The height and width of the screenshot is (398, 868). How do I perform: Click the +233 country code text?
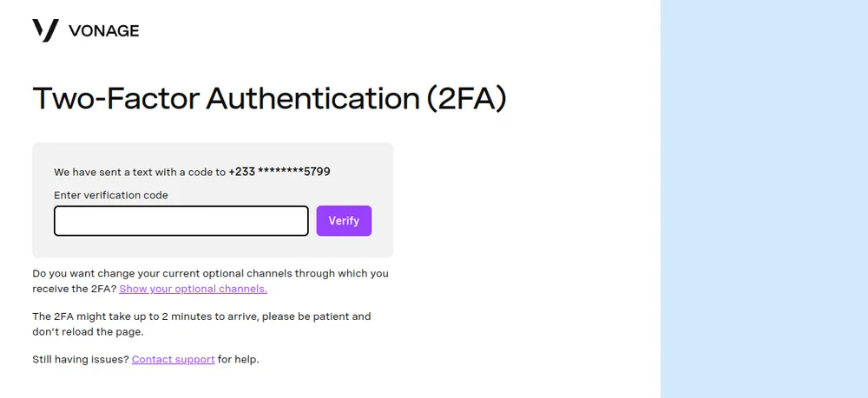click(241, 172)
